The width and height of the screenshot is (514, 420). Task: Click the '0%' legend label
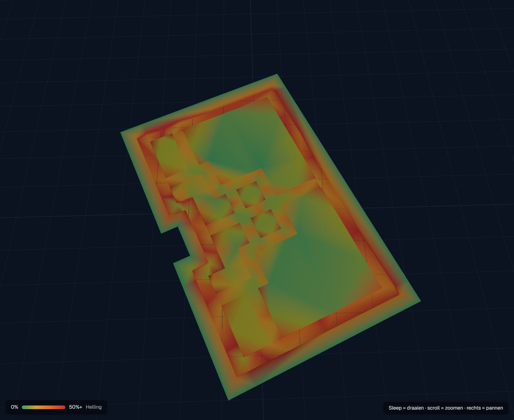tap(15, 407)
